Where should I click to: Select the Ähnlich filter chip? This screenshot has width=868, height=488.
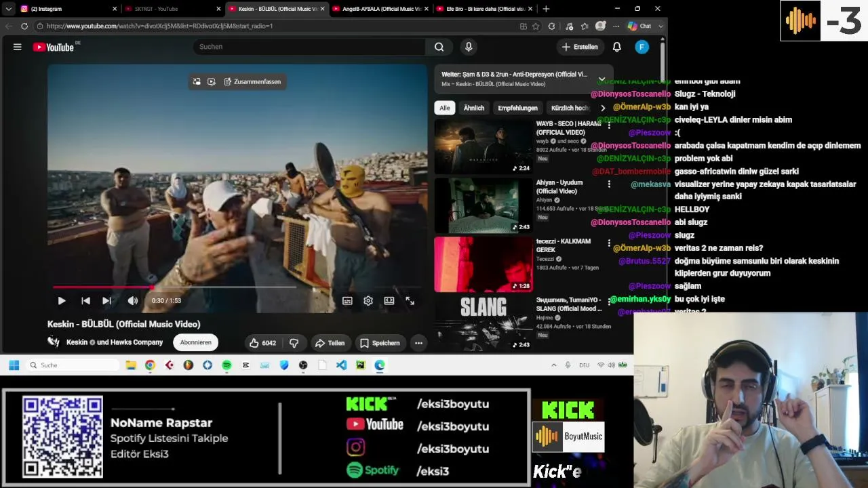pyautogui.click(x=474, y=108)
